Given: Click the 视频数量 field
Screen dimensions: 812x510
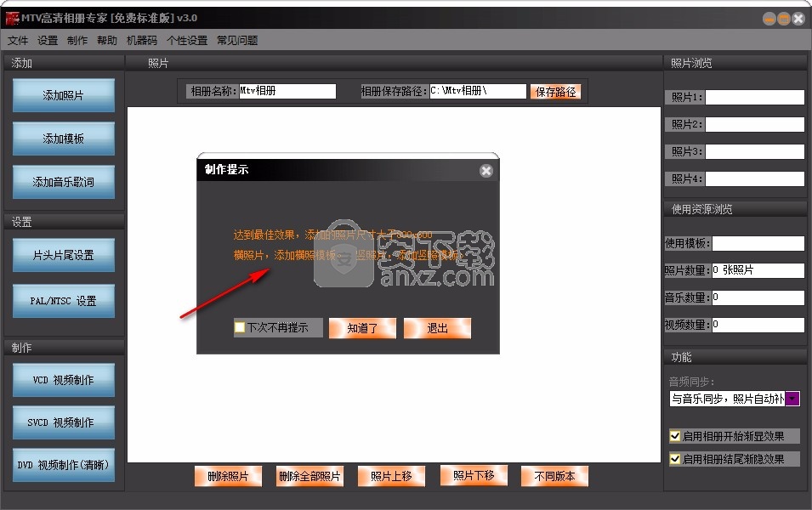Looking at the screenshot, I should (x=758, y=326).
